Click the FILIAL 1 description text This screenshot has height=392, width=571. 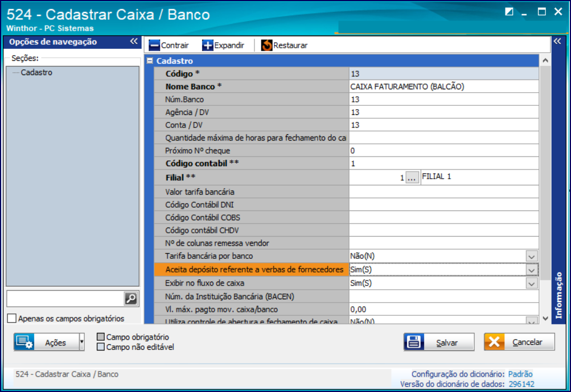click(436, 176)
